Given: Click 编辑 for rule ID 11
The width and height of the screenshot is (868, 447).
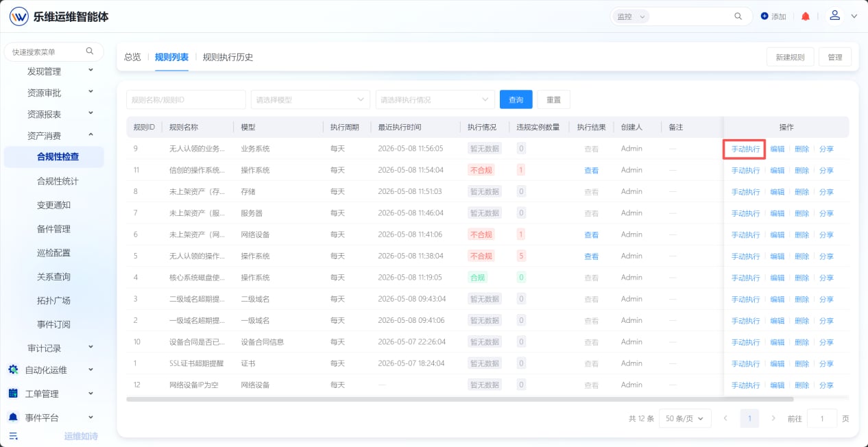Looking at the screenshot, I should pyautogui.click(x=777, y=170).
